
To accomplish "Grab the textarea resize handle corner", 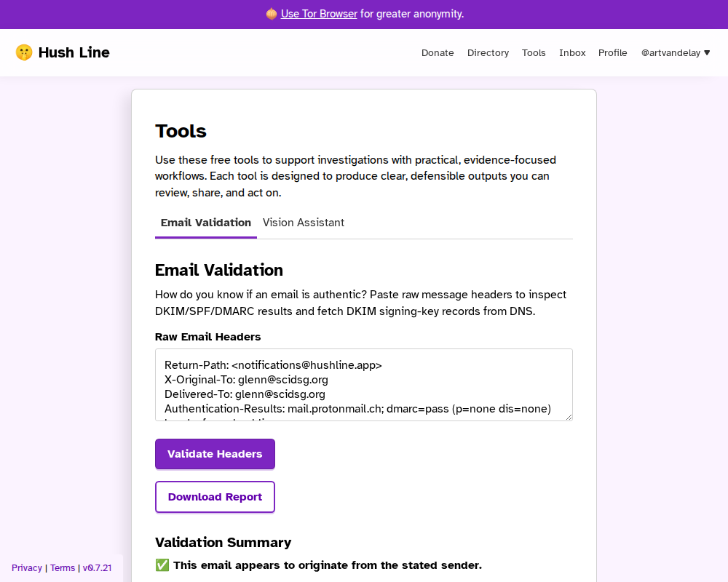I will (569, 418).
